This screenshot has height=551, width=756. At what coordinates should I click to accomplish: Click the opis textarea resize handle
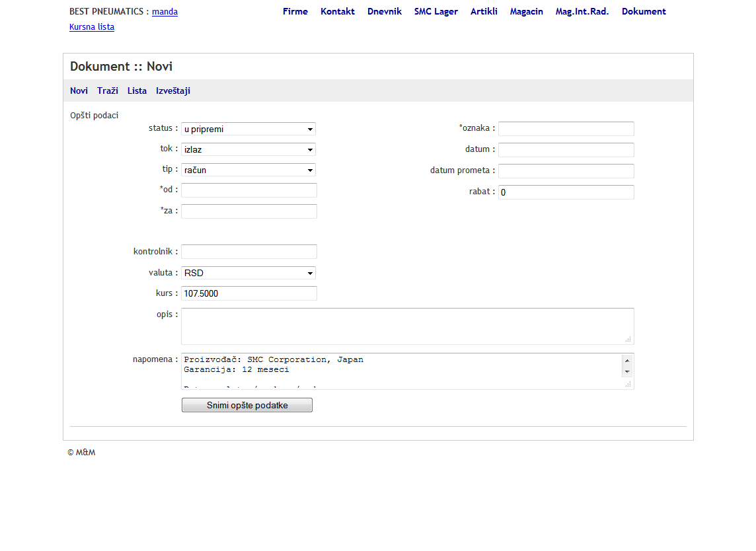click(x=628, y=340)
